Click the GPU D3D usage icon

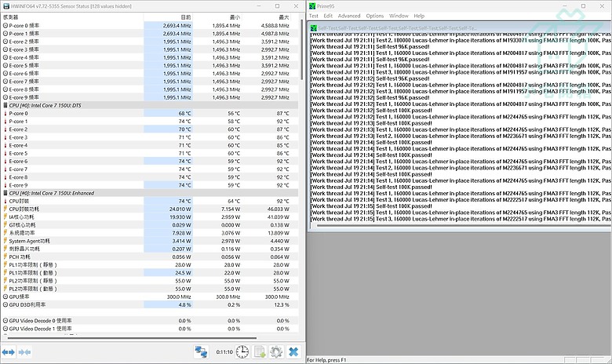click(5, 304)
